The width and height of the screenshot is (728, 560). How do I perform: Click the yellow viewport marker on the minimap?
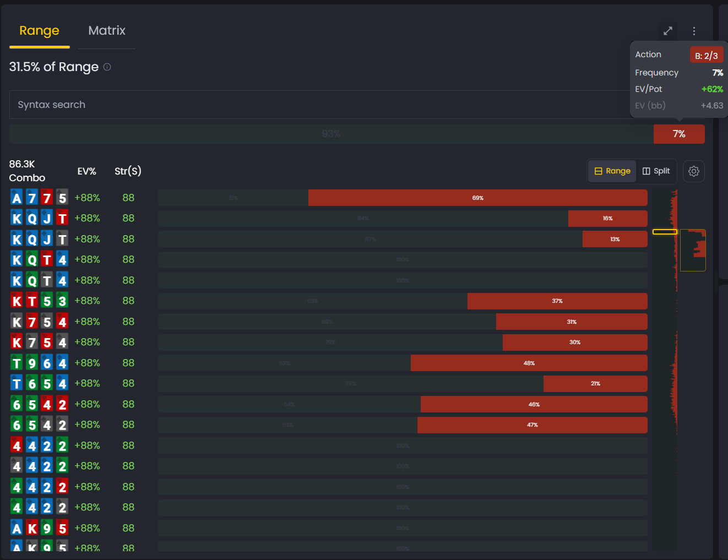[665, 231]
